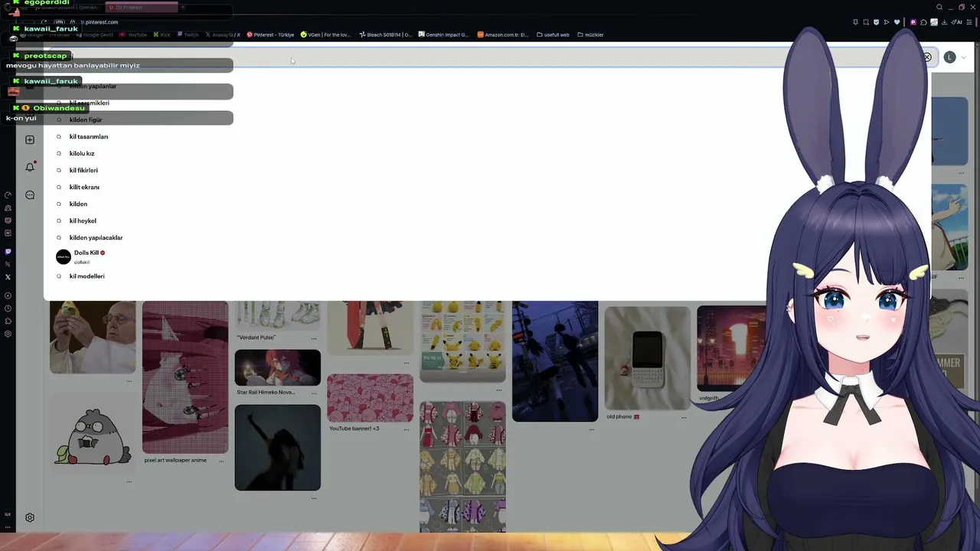Viewport: 980px width, 551px height.
Task: Open the player icon in browser sidebar
Action: coord(8,295)
